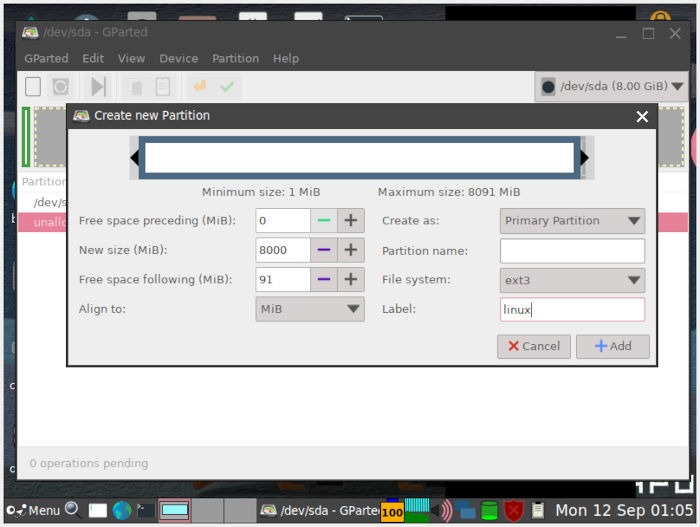Maximize the GParted window
Screen dimensions: 700x527
pos(648,33)
